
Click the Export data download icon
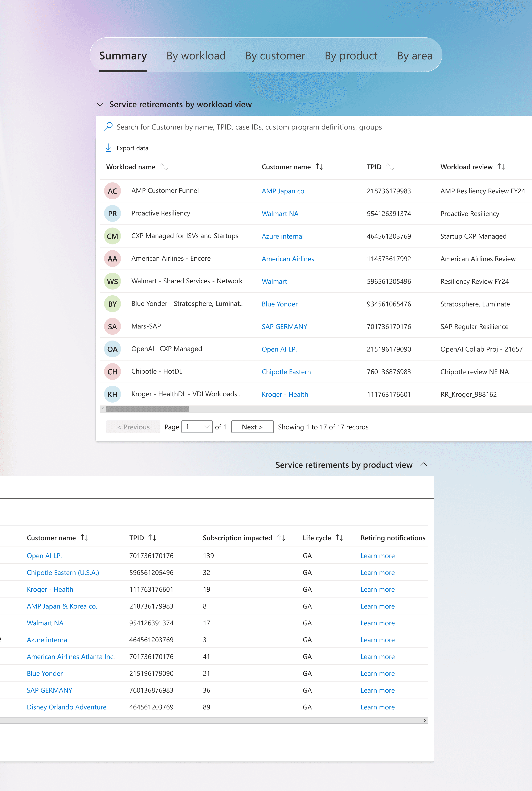(108, 148)
